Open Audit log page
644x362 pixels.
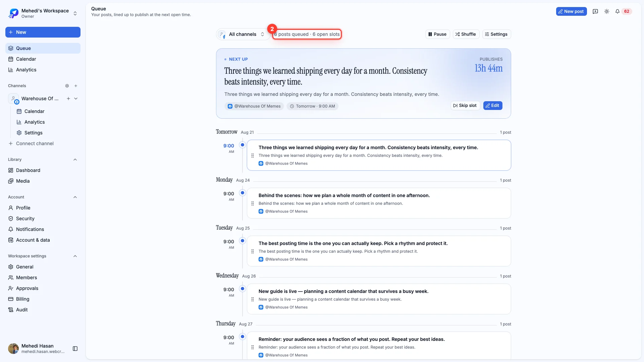pos(43,310)
